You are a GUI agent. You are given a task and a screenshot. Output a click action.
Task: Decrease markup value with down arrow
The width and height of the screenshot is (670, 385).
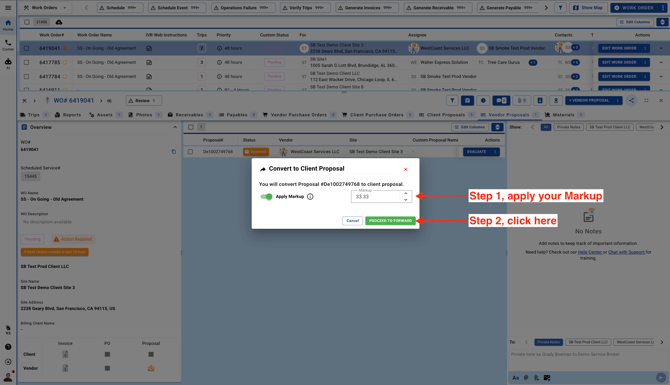point(406,200)
